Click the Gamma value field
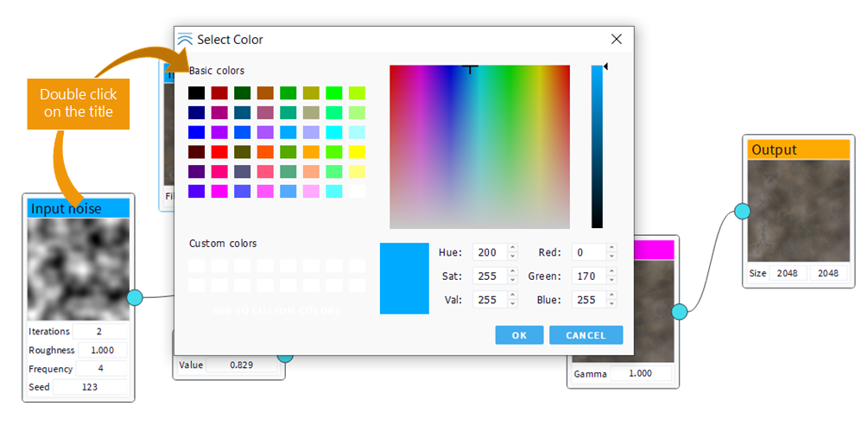This screenshot has width=868, height=444. 641,374
